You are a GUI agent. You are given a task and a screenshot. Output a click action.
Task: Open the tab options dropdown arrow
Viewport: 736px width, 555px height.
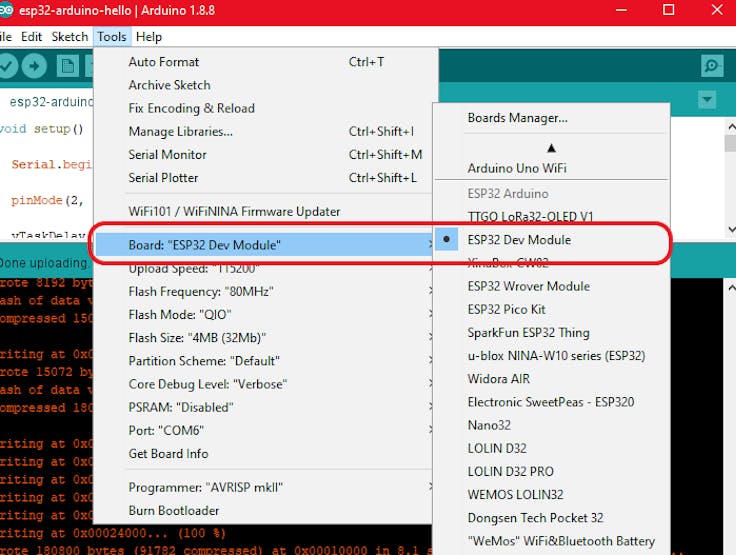coord(707,100)
